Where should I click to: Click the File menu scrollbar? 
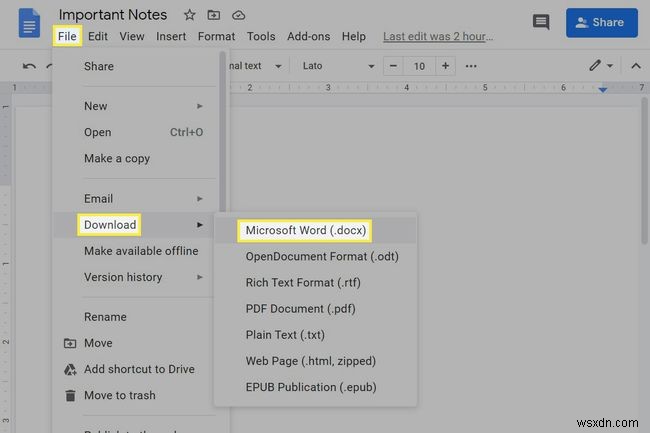pos(223,133)
